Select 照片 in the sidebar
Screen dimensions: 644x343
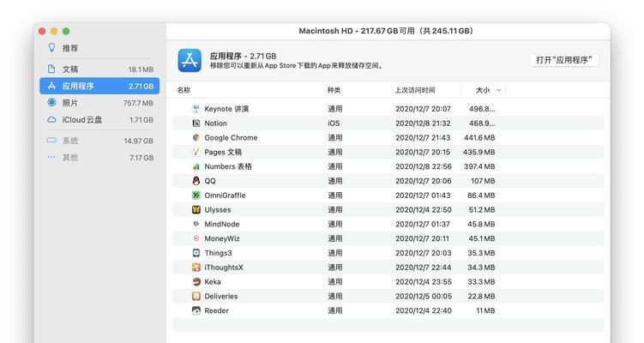(x=99, y=103)
